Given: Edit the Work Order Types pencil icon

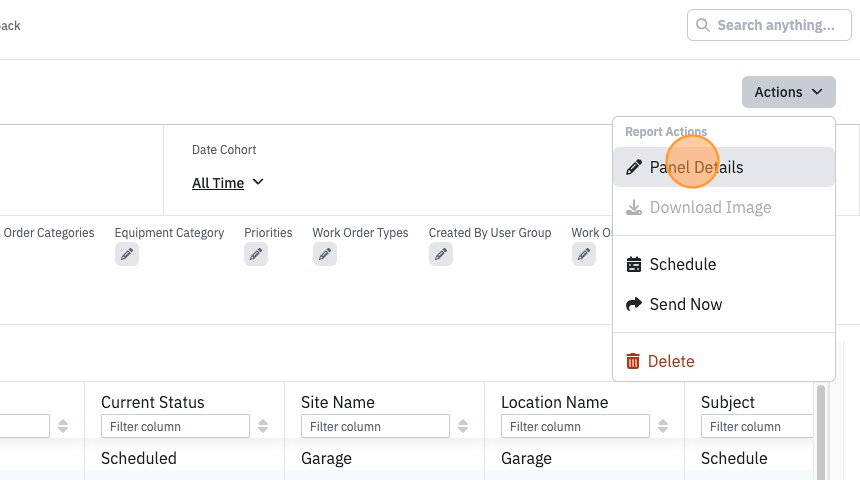Looking at the screenshot, I should point(325,255).
